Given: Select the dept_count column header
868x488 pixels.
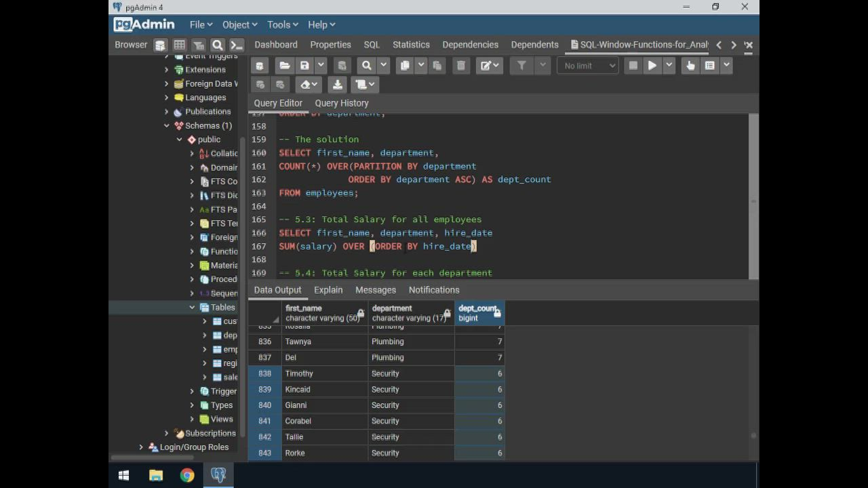Looking at the screenshot, I should [x=479, y=313].
